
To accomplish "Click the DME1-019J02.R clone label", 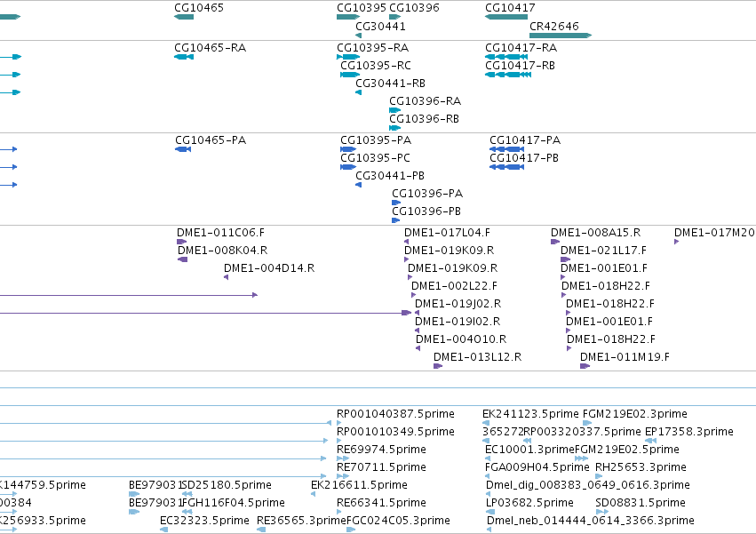I will [x=458, y=305].
